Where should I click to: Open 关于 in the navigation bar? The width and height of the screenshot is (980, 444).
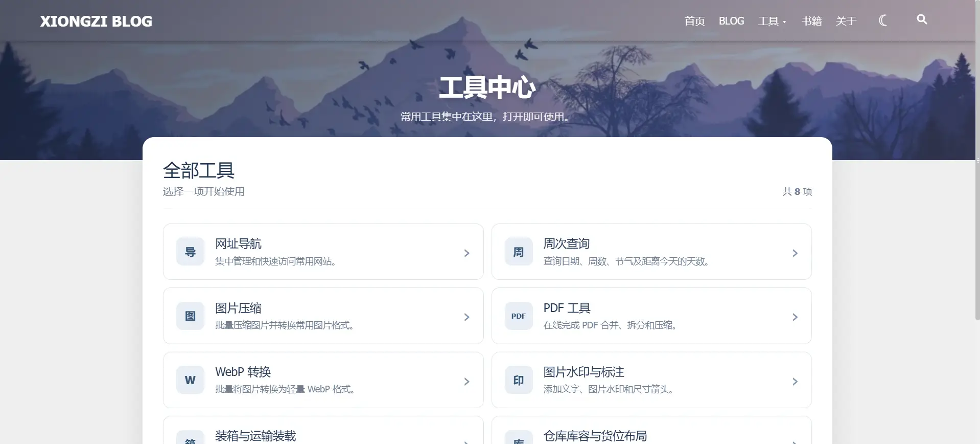tap(846, 21)
